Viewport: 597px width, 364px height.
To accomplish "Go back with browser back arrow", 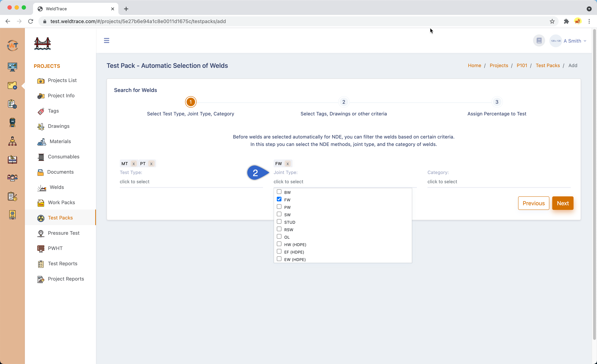I will click(8, 21).
